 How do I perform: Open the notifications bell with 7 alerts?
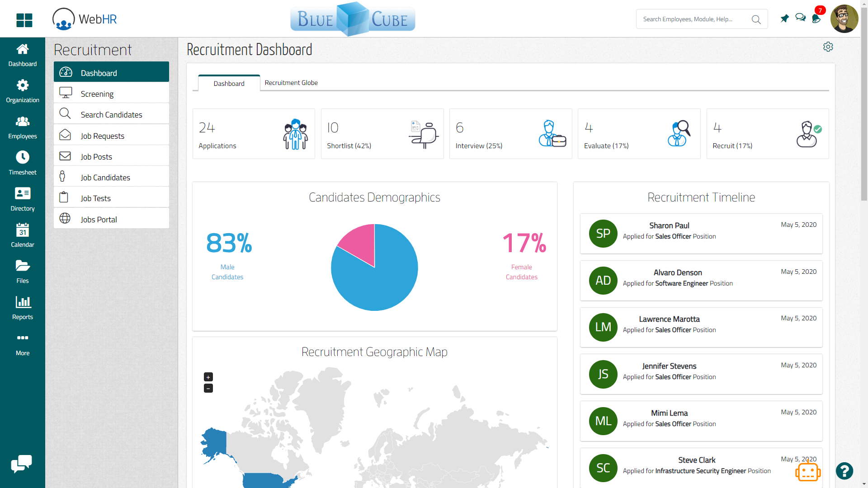(x=816, y=19)
